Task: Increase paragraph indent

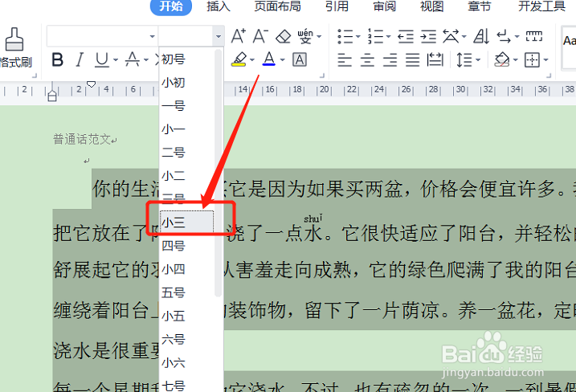Action: [x=428, y=37]
